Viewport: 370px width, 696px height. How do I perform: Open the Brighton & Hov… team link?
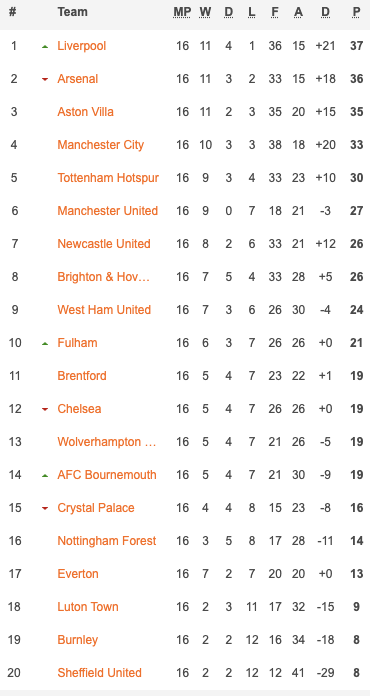(104, 277)
